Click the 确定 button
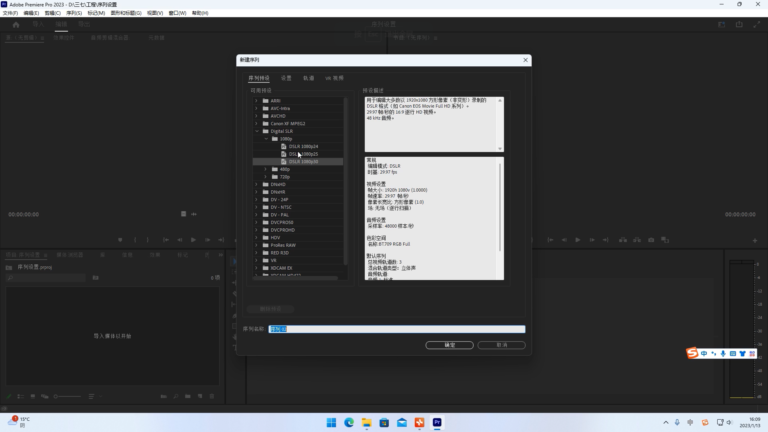The width and height of the screenshot is (768, 432). 449,345
